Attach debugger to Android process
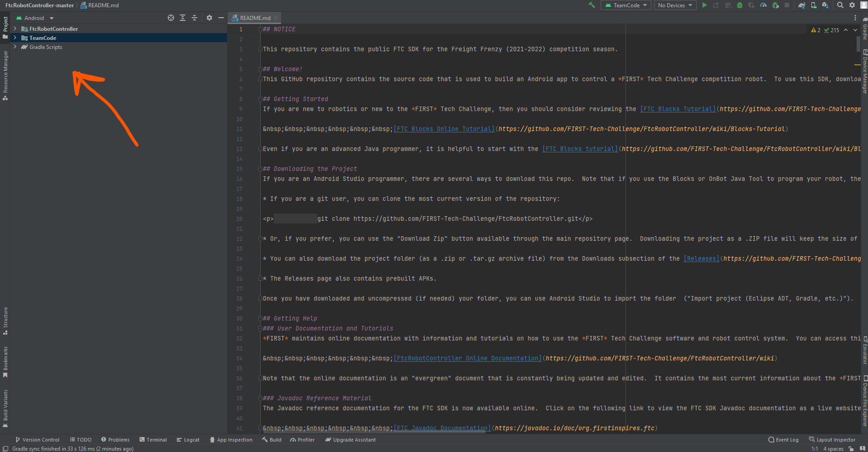This screenshot has height=452, width=868. 776,5
